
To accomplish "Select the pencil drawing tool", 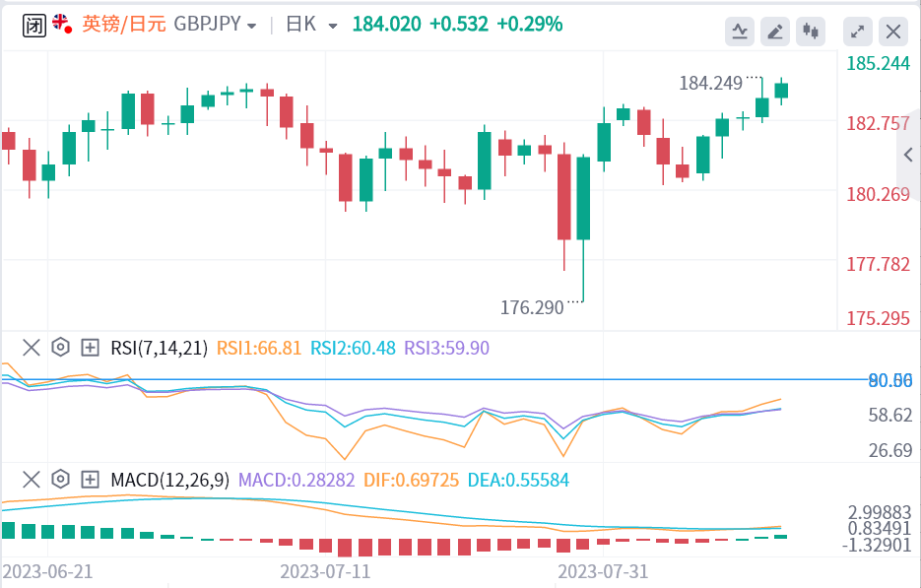I will pyautogui.click(x=775, y=32).
